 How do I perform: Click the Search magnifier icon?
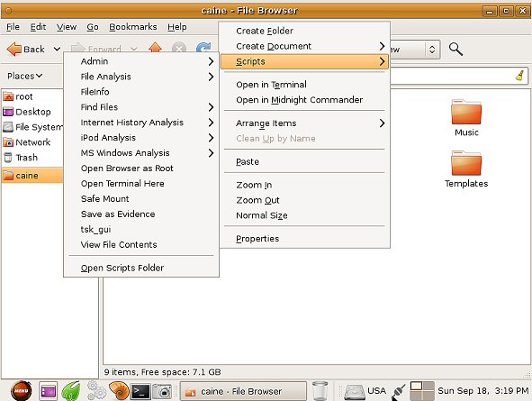coord(455,50)
